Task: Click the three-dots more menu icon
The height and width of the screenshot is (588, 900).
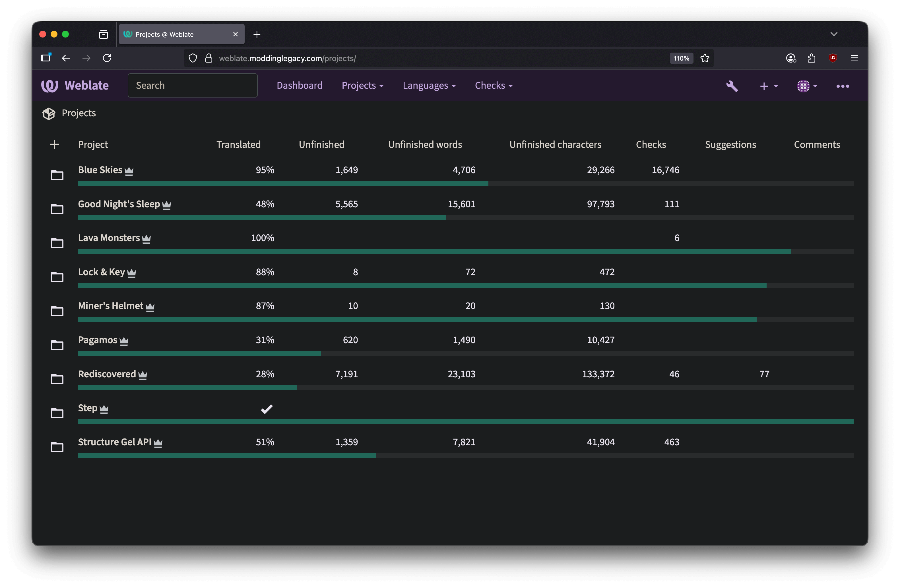Action: tap(842, 86)
